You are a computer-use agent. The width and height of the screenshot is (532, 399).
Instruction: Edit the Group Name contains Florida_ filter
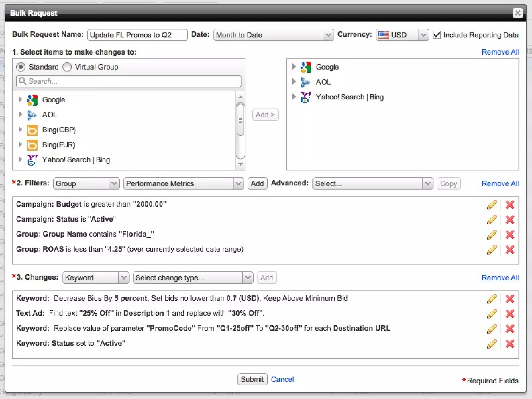pos(492,235)
